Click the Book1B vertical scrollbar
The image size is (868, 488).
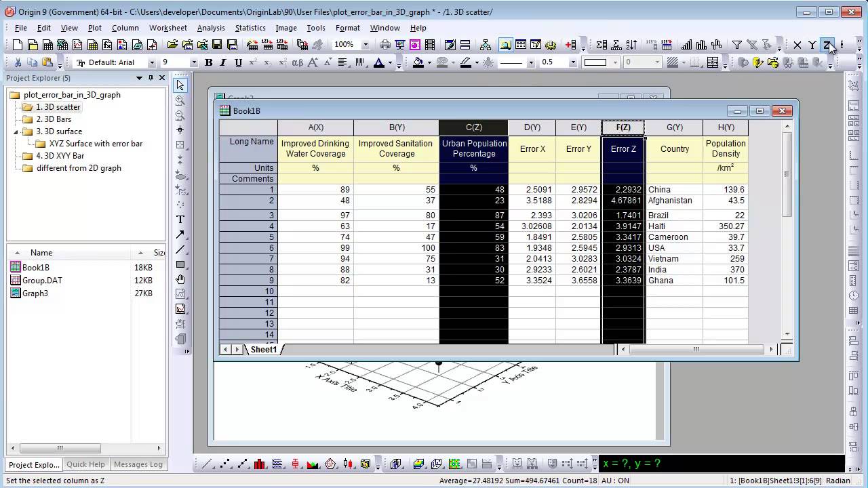coord(787,230)
